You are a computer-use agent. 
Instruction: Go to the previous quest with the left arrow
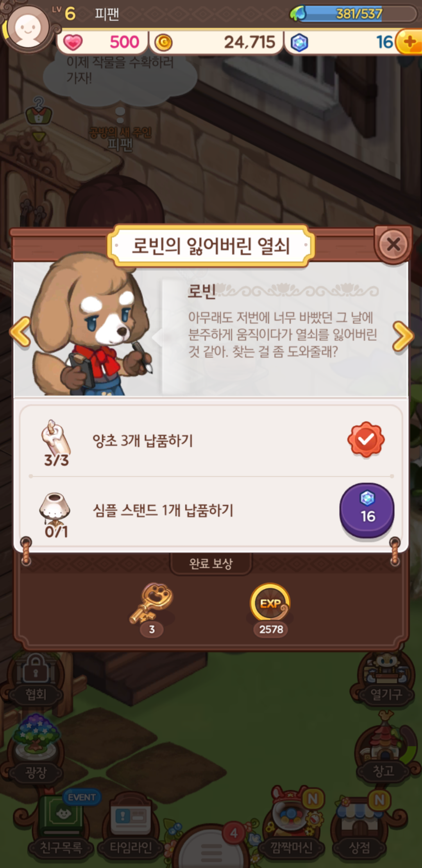click(x=20, y=332)
